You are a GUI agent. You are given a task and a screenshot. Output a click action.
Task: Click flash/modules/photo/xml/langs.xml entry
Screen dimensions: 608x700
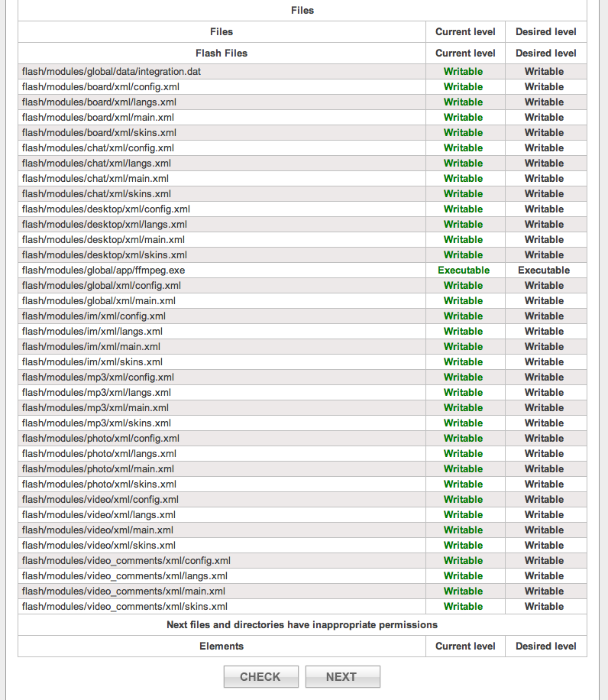click(99, 454)
